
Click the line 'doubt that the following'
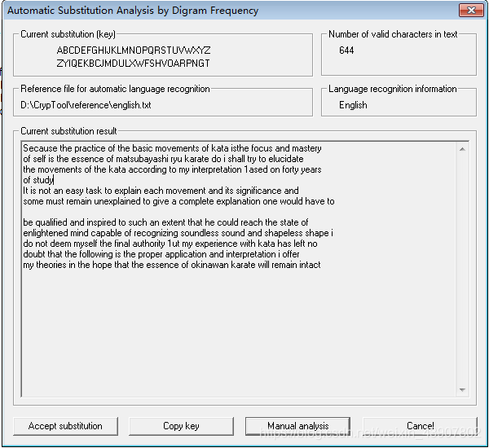[x=161, y=254]
